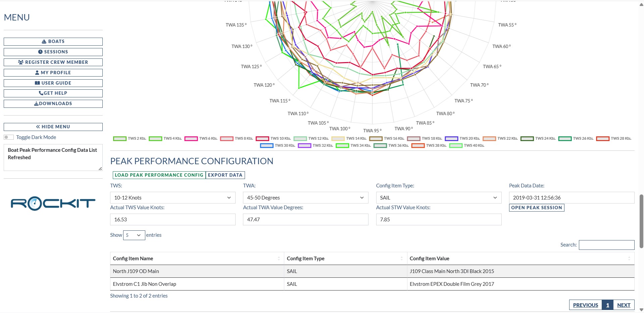The height and width of the screenshot is (313, 644).
Task: Click the boat icon in Boats menu
Action: 44,42
